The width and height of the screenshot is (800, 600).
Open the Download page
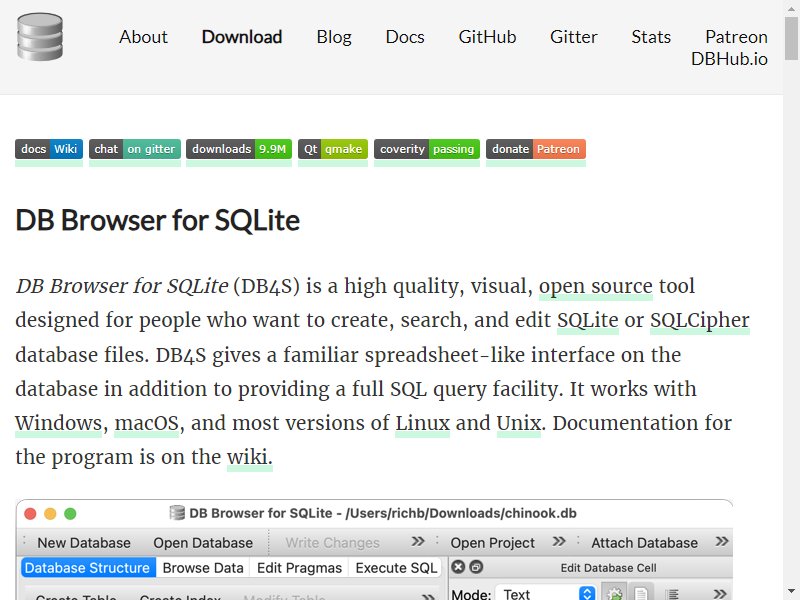click(x=242, y=37)
